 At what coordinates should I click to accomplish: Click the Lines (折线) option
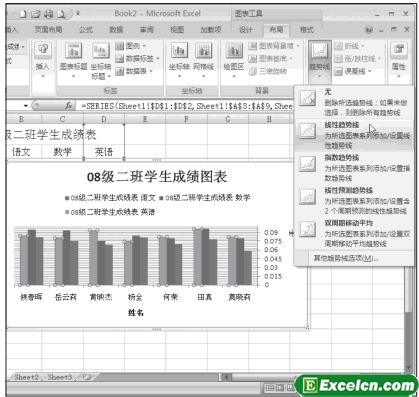click(x=349, y=46)
